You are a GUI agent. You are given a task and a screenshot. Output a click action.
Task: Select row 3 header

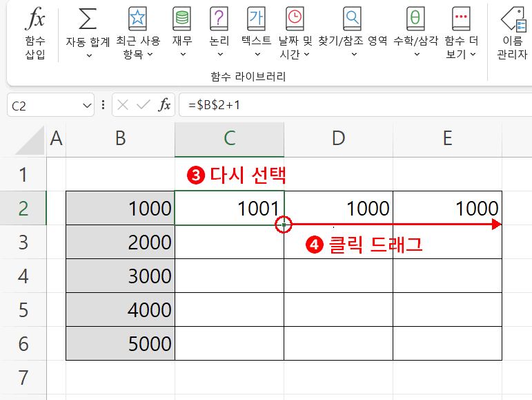tap(23, 242)
